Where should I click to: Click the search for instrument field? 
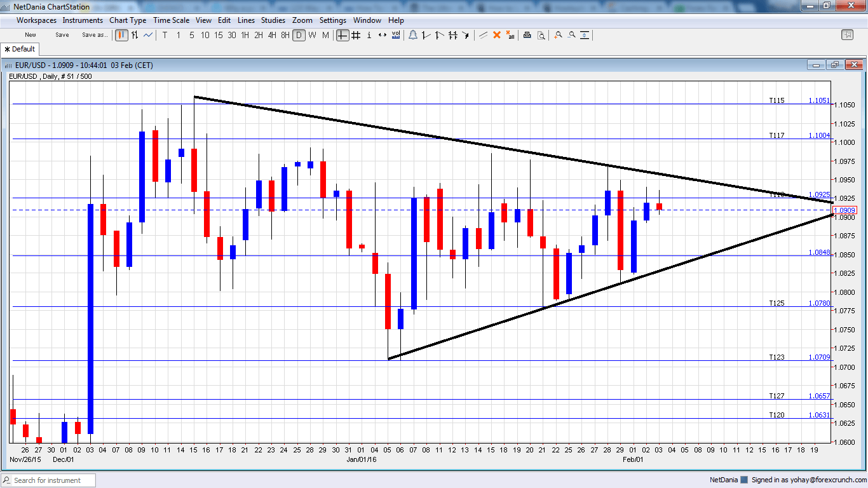pyautogui.click(x=48, y=480)
